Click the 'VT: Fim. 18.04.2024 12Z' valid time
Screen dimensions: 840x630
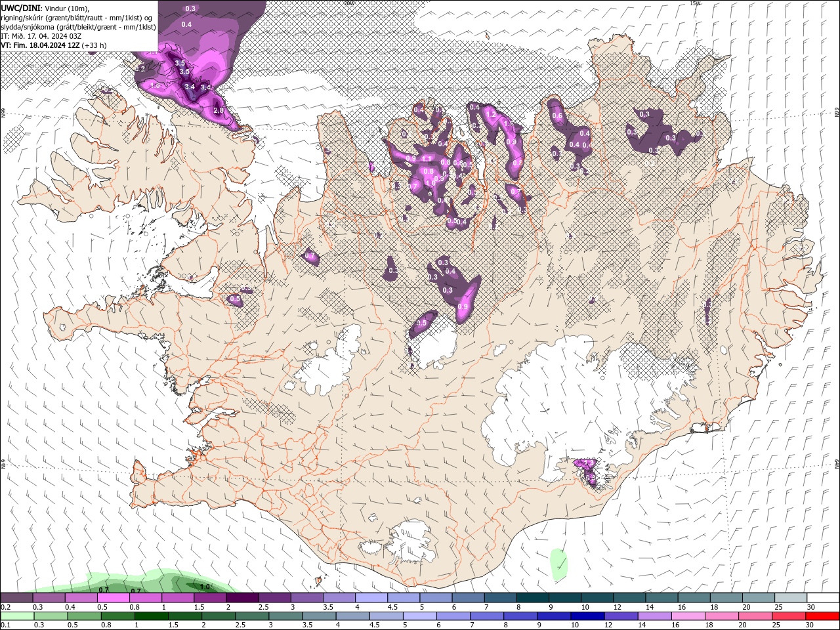(40, 45)
